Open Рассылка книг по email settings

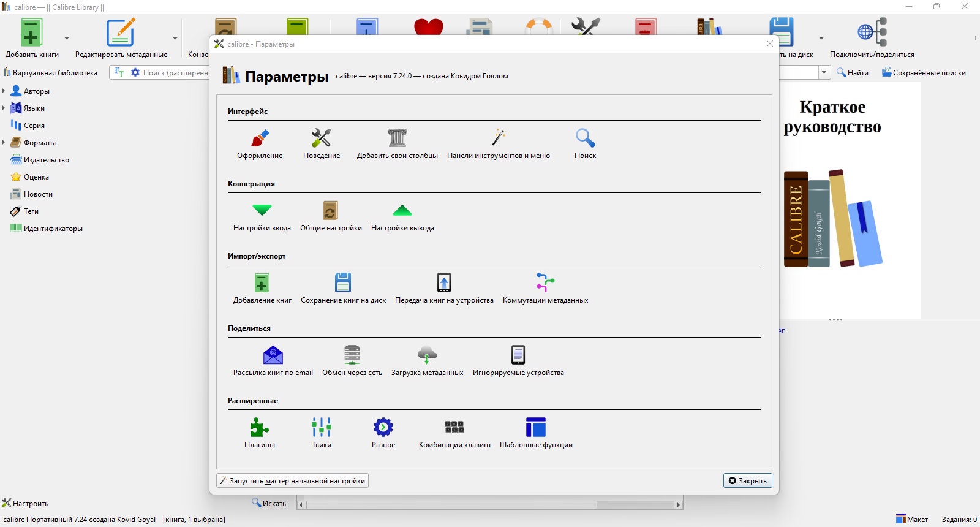tap(273, 360)
